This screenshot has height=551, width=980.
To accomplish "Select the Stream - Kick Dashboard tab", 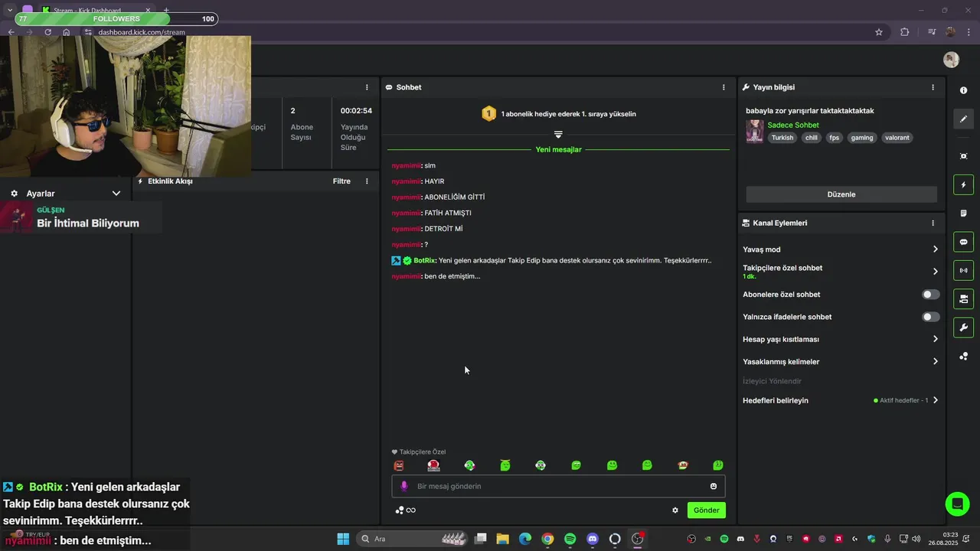I will coord(96,10).
